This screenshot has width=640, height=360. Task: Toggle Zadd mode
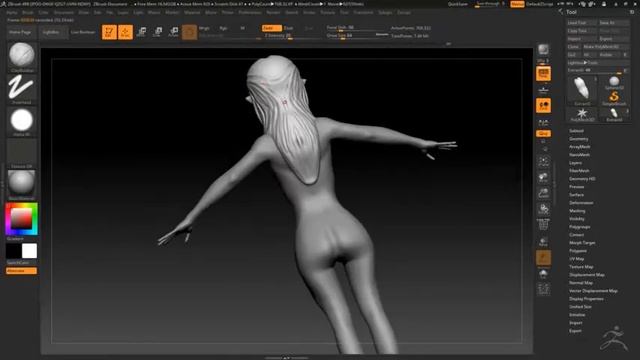271,28
